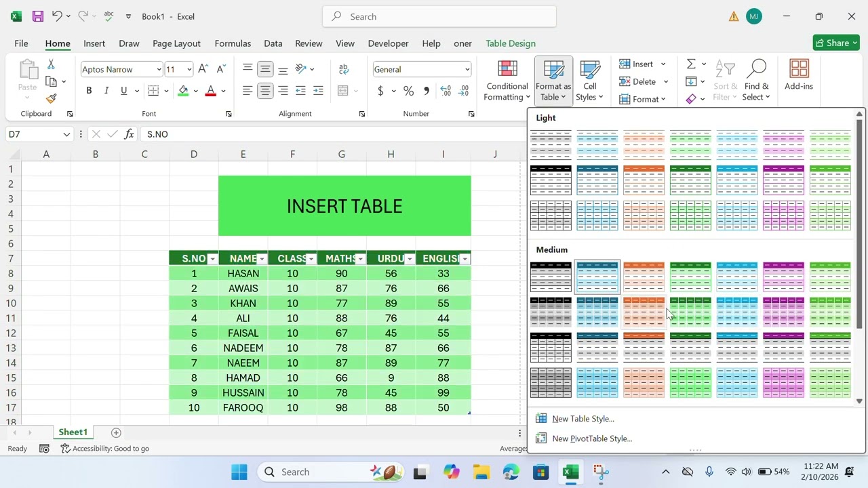Image resolution: width=868 pixels, height=488 pixels.
Task: Toggle Italic formatting
Action: (106, 91)
